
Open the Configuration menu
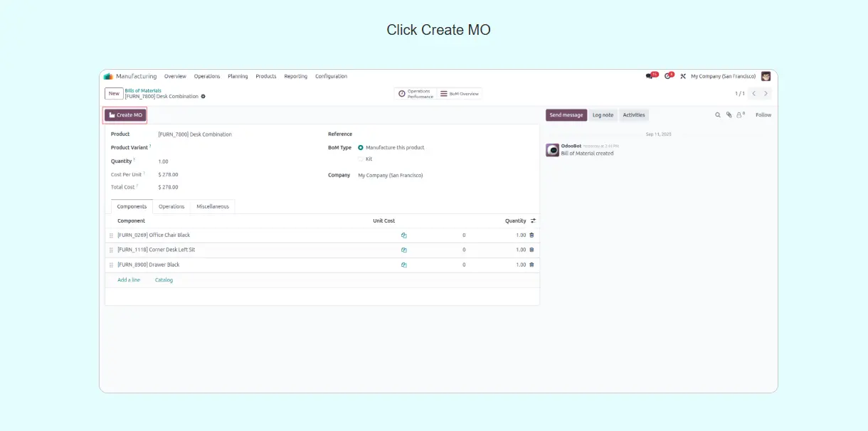pos(331,76)
